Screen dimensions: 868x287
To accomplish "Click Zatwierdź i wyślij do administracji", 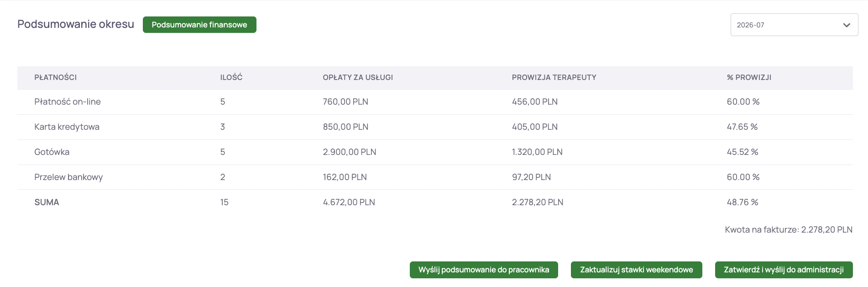I will tap(784, 270).
